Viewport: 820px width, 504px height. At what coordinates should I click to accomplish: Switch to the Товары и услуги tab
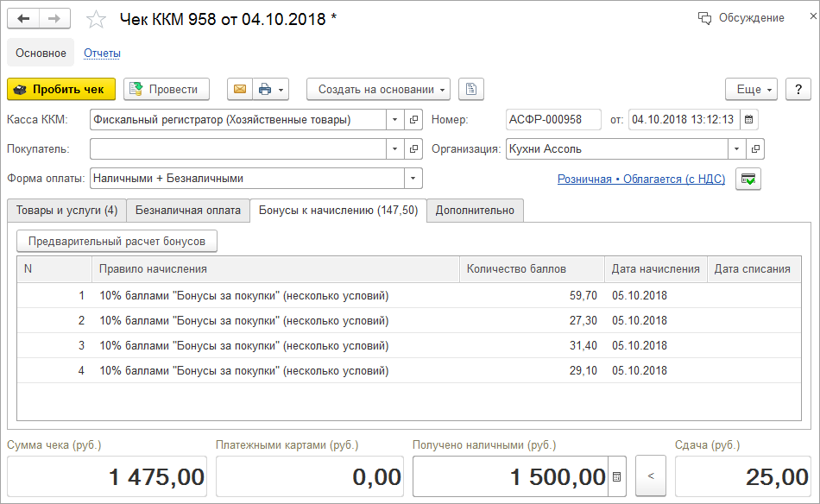66,211
